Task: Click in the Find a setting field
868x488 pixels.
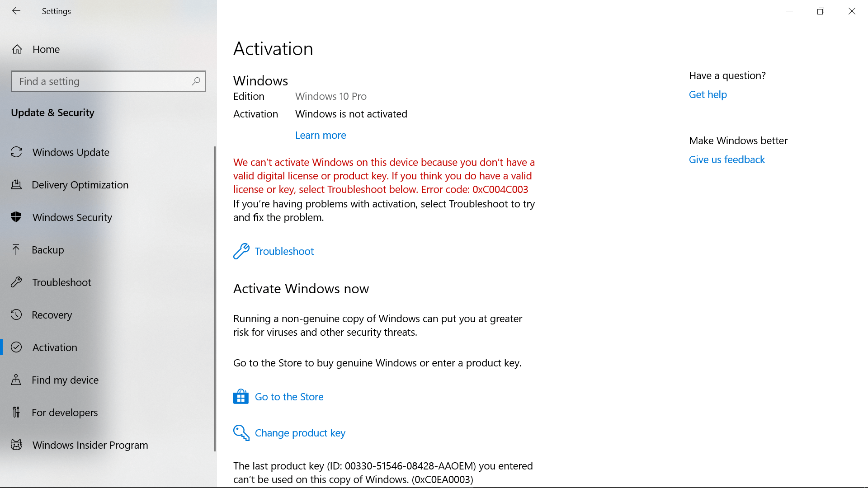Action: (x=102, y=81)
